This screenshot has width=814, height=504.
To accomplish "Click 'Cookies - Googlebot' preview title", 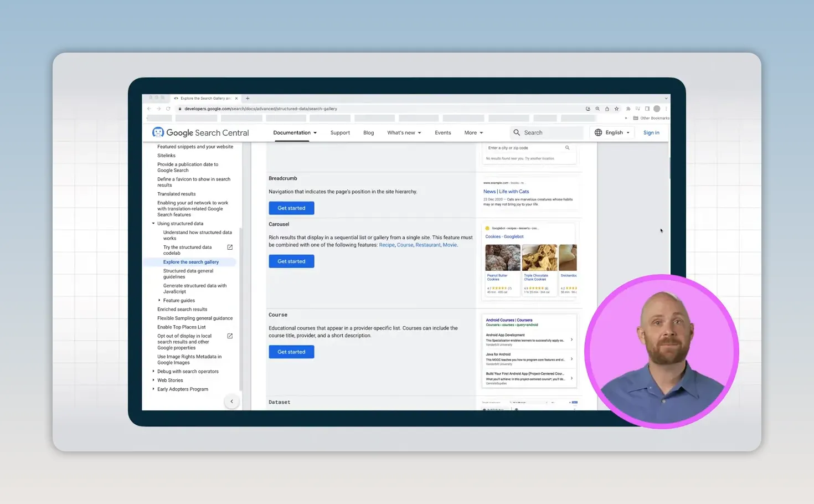I will click(504, 236).
